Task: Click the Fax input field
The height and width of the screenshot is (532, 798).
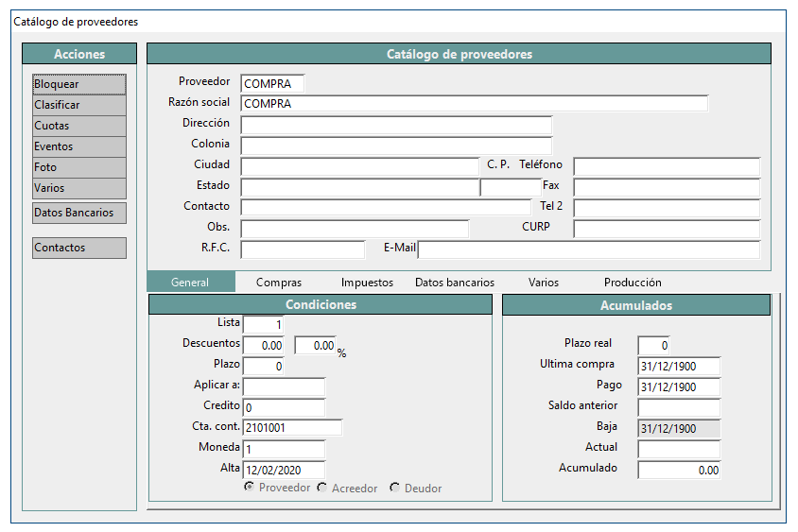Action: click(667, 188)
